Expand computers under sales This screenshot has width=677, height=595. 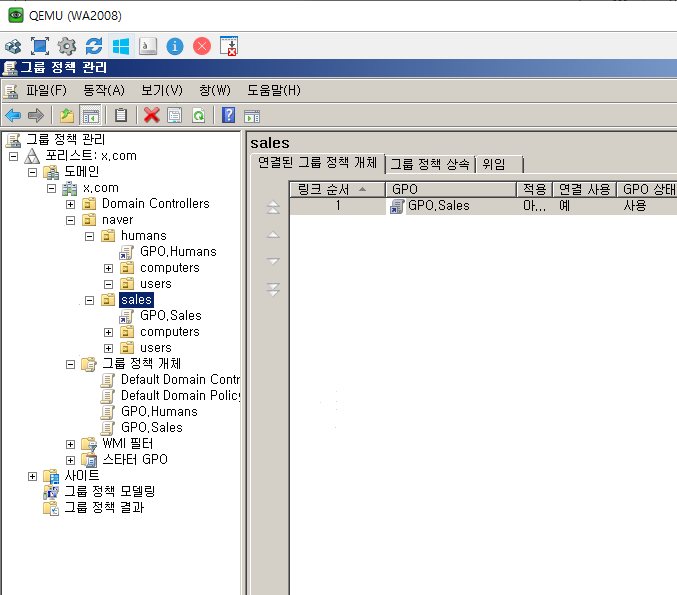click(108, 332)
